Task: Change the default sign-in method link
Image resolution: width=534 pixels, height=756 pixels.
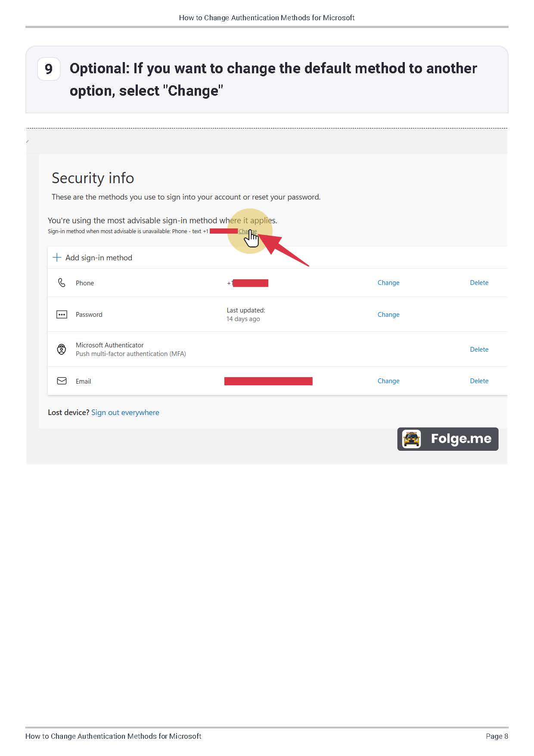Action: click(x=247, y=231)
